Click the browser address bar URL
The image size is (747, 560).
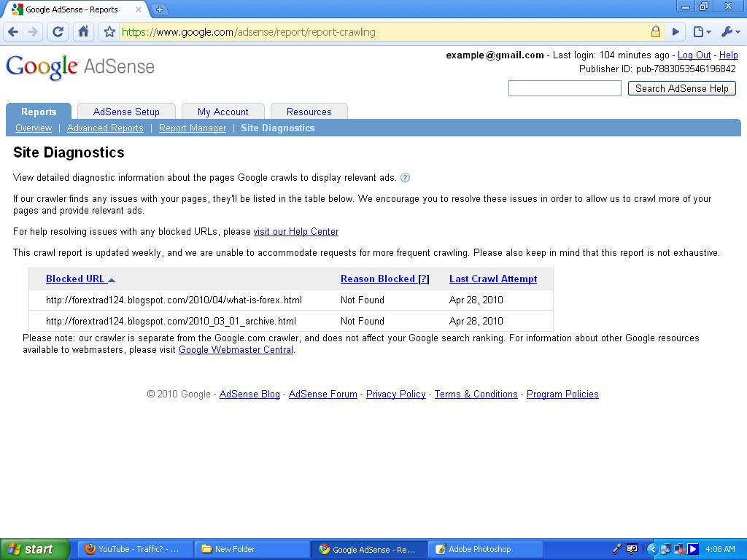(x=248, y=32)
